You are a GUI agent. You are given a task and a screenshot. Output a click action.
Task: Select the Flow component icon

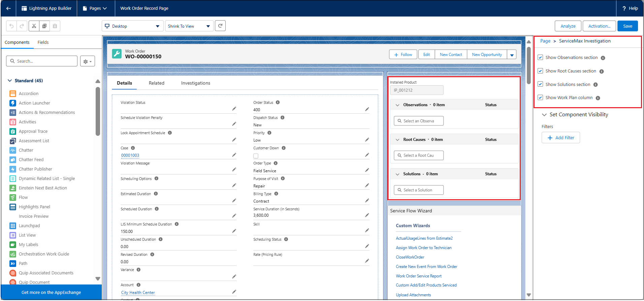tap(13, 197)
